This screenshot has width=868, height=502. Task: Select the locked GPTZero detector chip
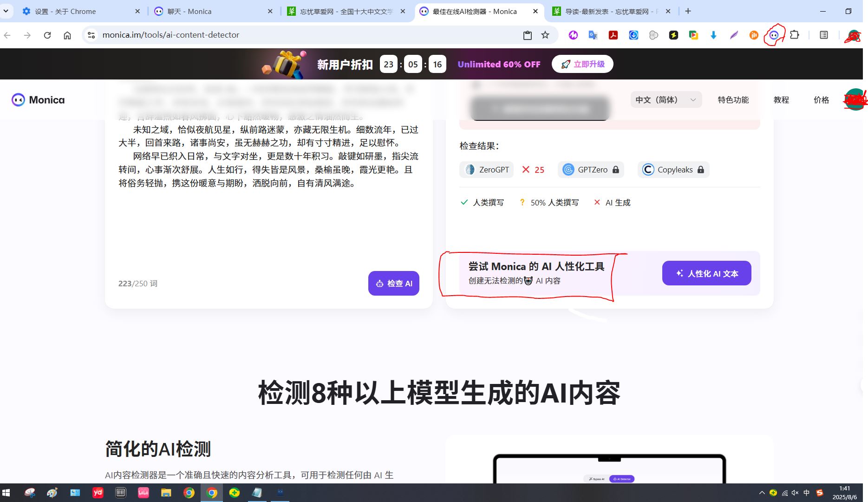591,170
